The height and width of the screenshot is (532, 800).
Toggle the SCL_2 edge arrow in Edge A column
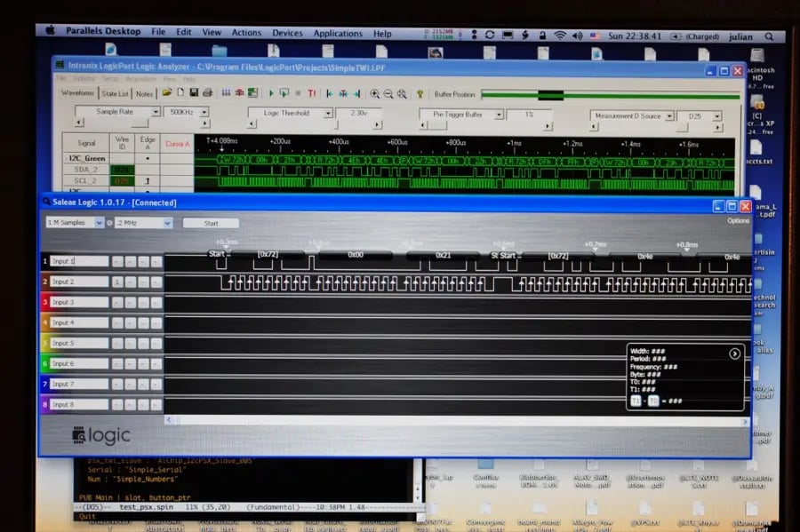(x=148, y=181)
